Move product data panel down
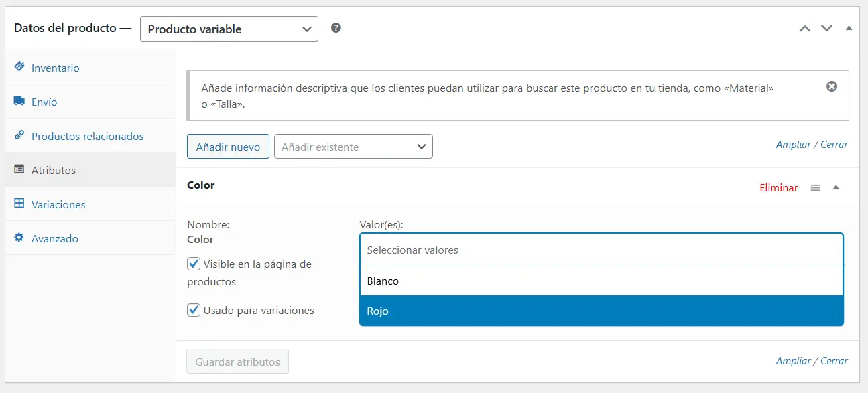 (827, 29)
